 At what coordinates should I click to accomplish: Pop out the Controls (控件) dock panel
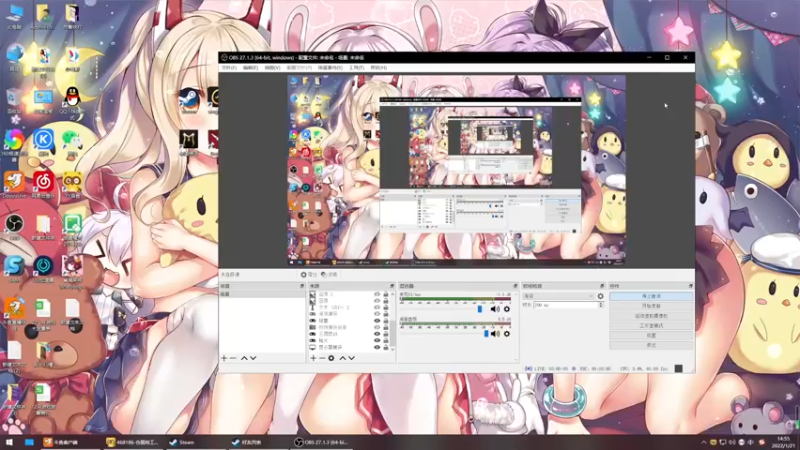pos(691,286)
